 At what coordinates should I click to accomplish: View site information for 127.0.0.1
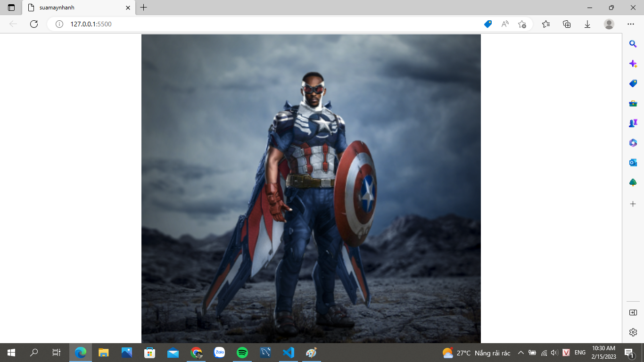point(59,24)
